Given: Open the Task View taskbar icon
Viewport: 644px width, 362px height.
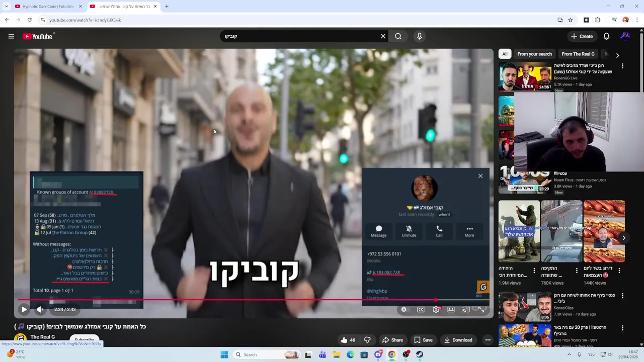Looking at the screenshot, I should click(x=308, y=354).
